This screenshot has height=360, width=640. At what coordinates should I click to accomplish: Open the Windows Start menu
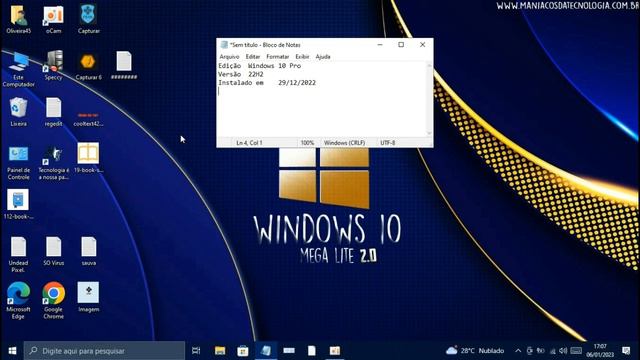point(12,351)
